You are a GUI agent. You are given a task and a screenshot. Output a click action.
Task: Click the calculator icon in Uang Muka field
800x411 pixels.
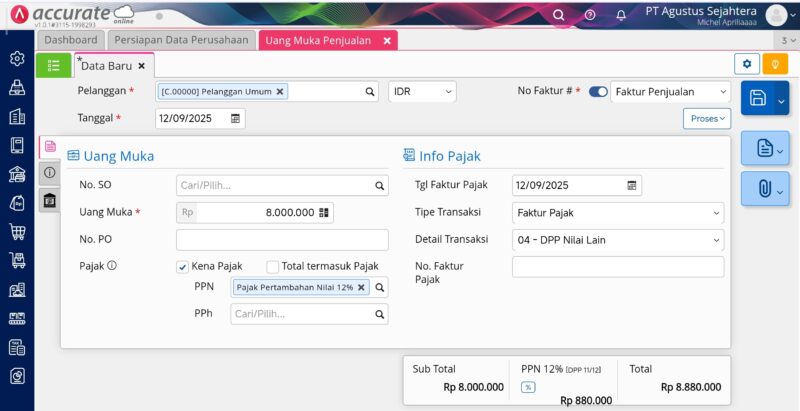(323, 212)
